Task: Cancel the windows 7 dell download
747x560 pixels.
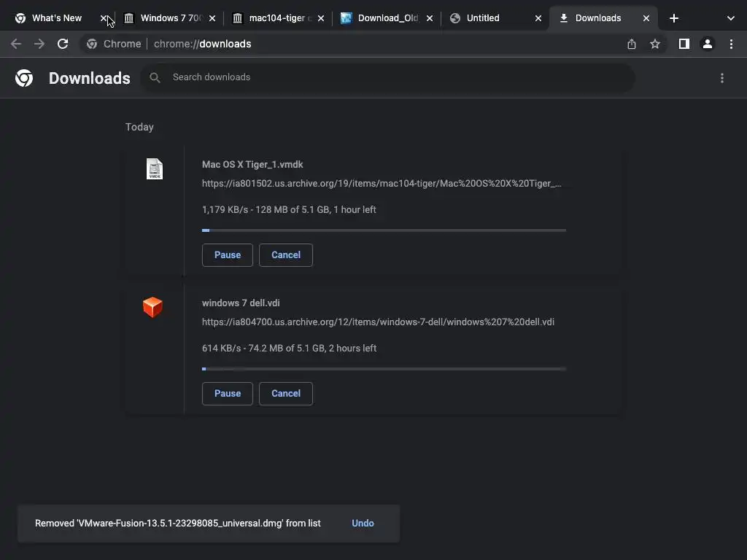Action: coord(285,394)
